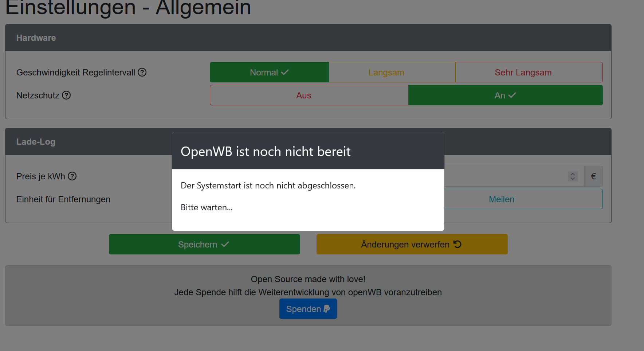Select Normal control interval speed

269,72
